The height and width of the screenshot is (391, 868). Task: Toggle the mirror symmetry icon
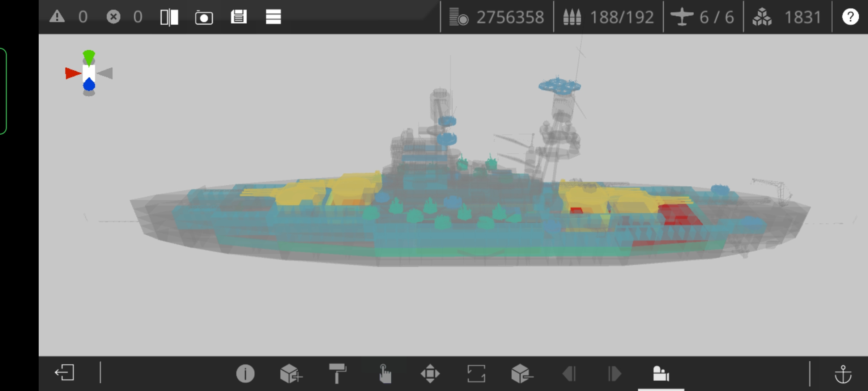pyautogui.click(x=169, y=17)
